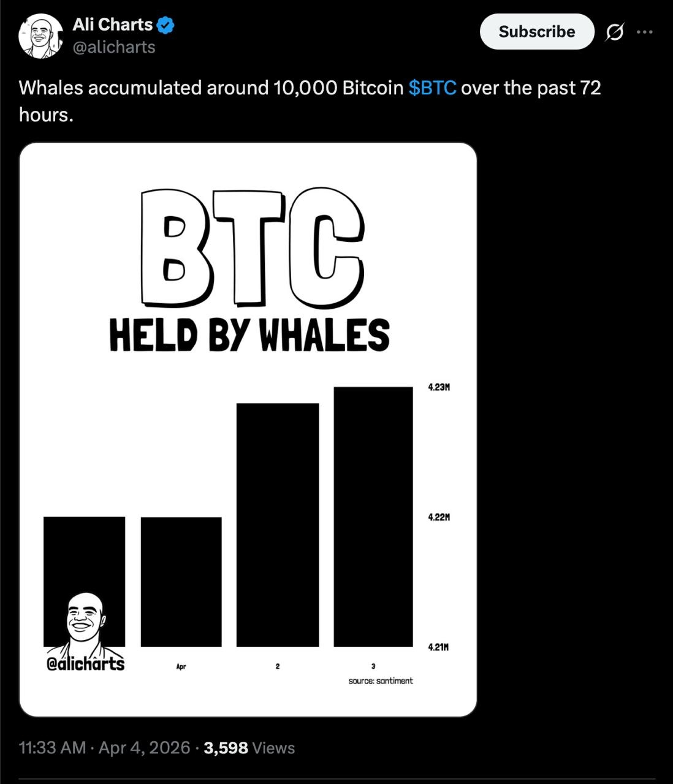This screenshot has width=673, height=784.
Task: Click the cartoon face watermark in chart
Action: click(x=84, y=619)
